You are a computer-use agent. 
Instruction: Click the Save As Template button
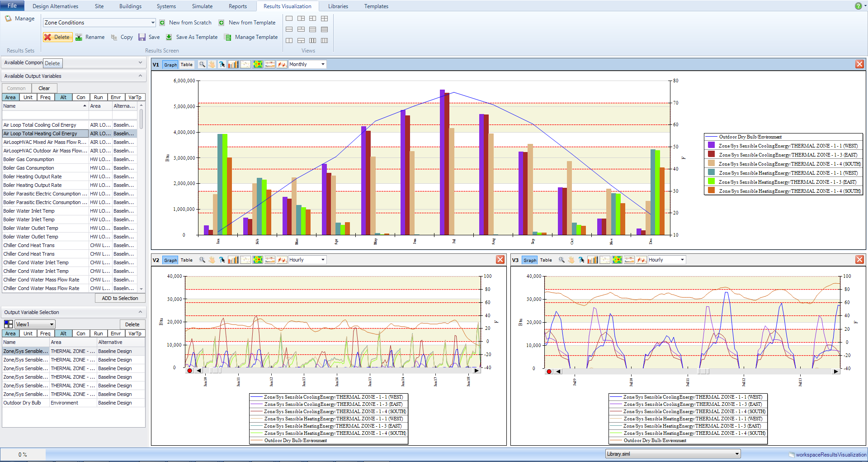coord(197,37)
